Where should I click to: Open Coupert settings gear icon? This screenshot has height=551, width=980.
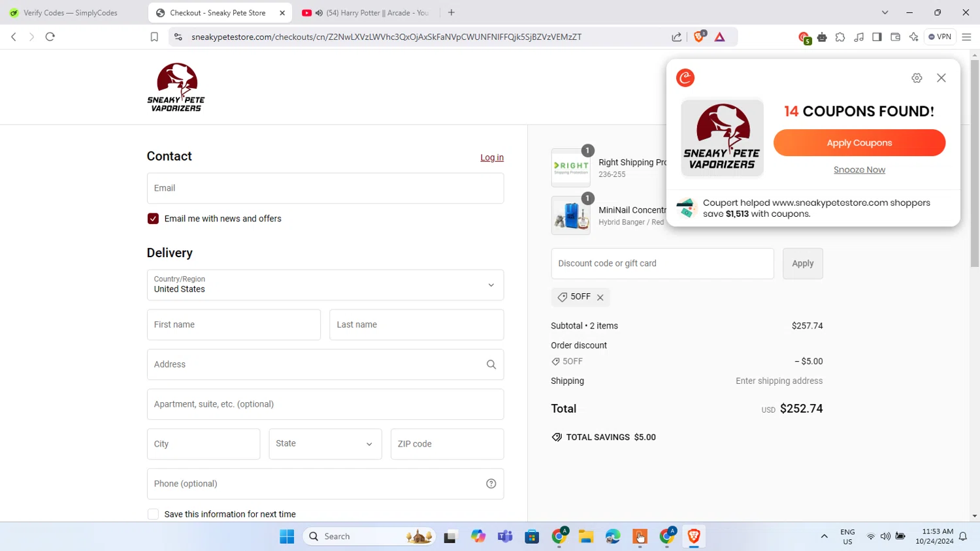pos(917,78)
